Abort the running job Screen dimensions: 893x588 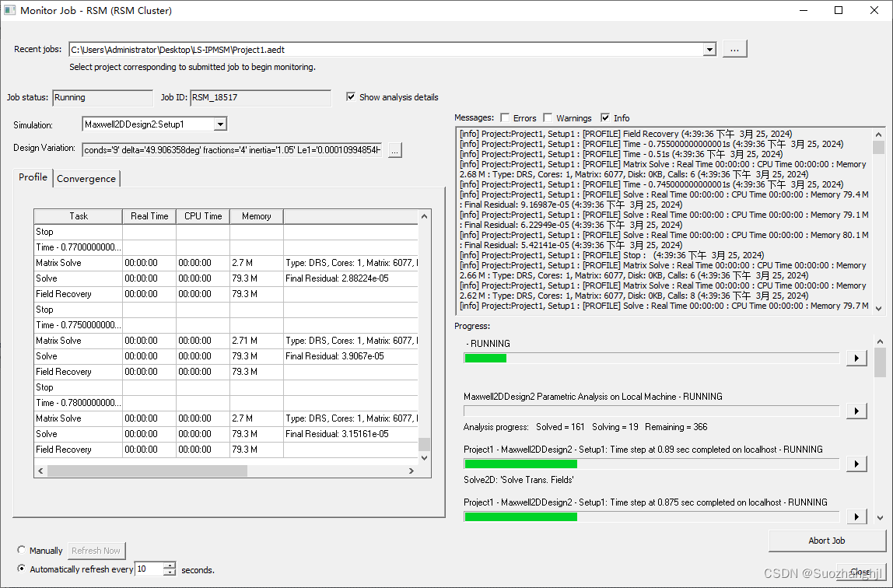[826, 541]
